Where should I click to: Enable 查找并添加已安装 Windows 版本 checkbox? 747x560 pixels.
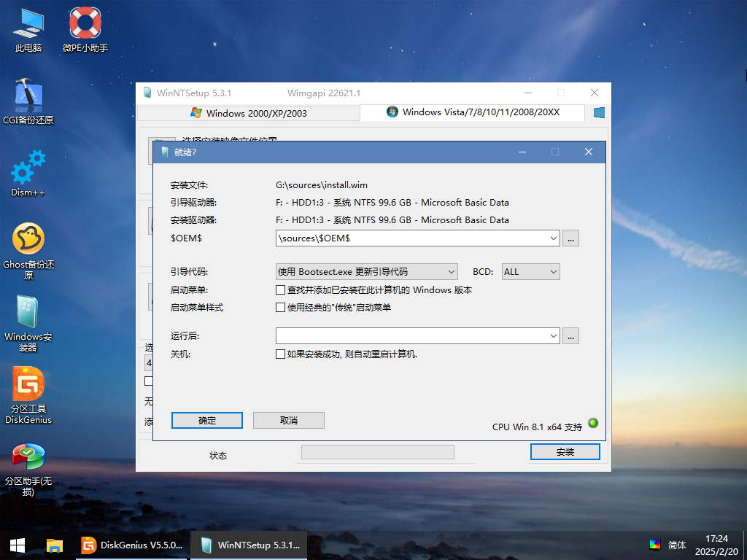coord(281,290)
